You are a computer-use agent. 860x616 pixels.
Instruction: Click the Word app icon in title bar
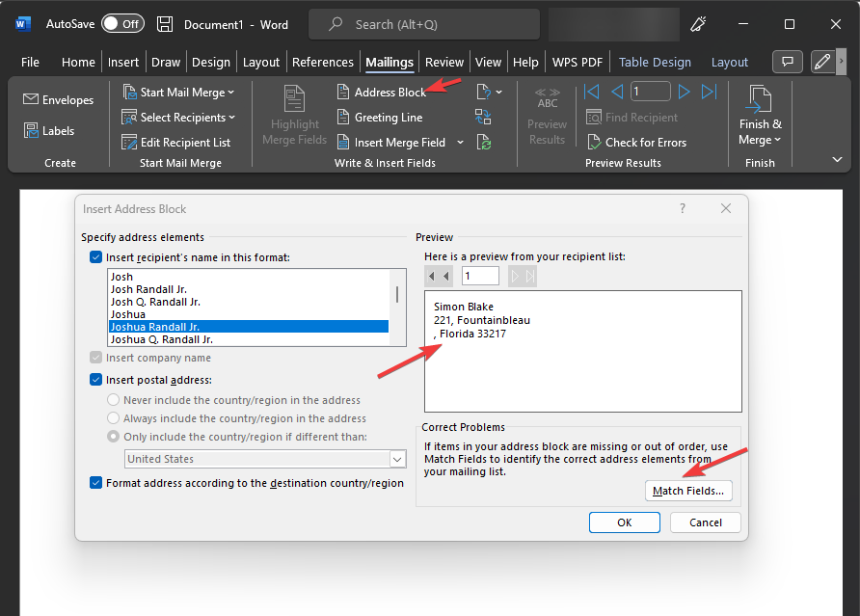tap(23, 24)
